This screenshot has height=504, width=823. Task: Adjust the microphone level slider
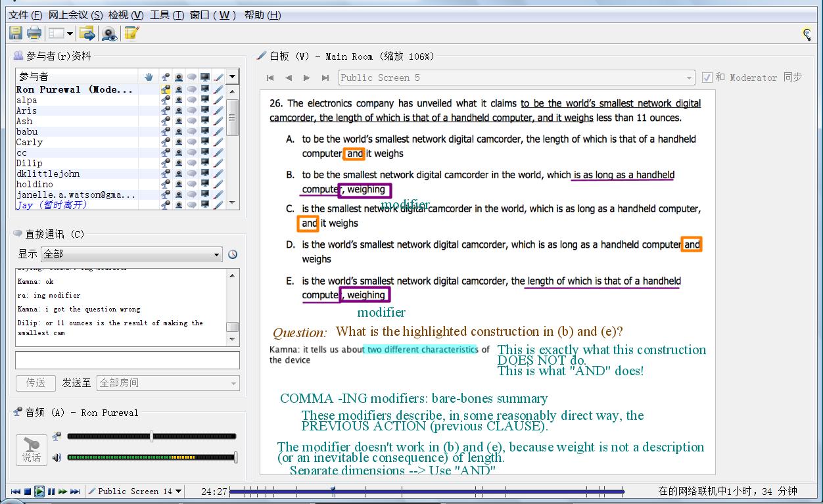[x=151, y=436]
